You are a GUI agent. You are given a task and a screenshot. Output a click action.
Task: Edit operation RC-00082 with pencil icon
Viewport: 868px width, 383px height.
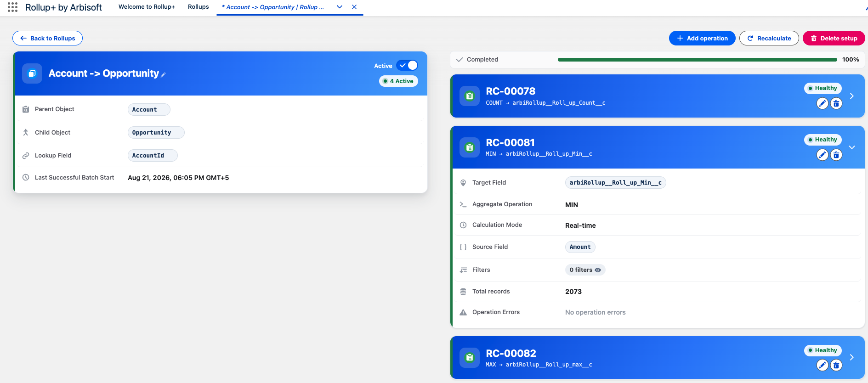823,365
